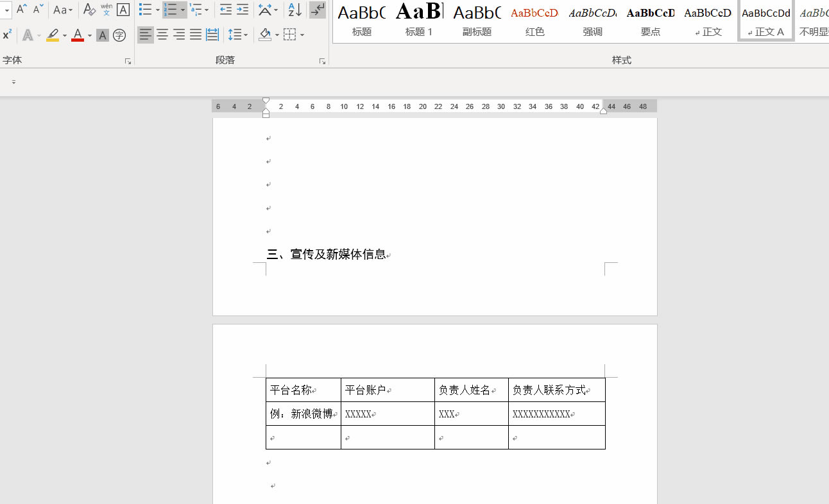Open the enclose characters (字) tool
Viewport: 829px width, 504px height.
119,35
